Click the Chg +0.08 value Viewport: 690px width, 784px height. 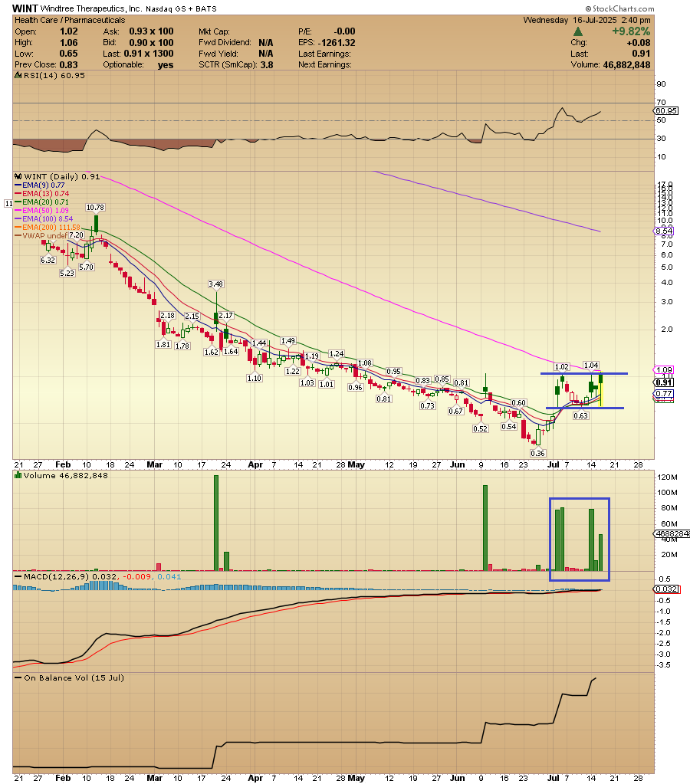click(639, 43)
